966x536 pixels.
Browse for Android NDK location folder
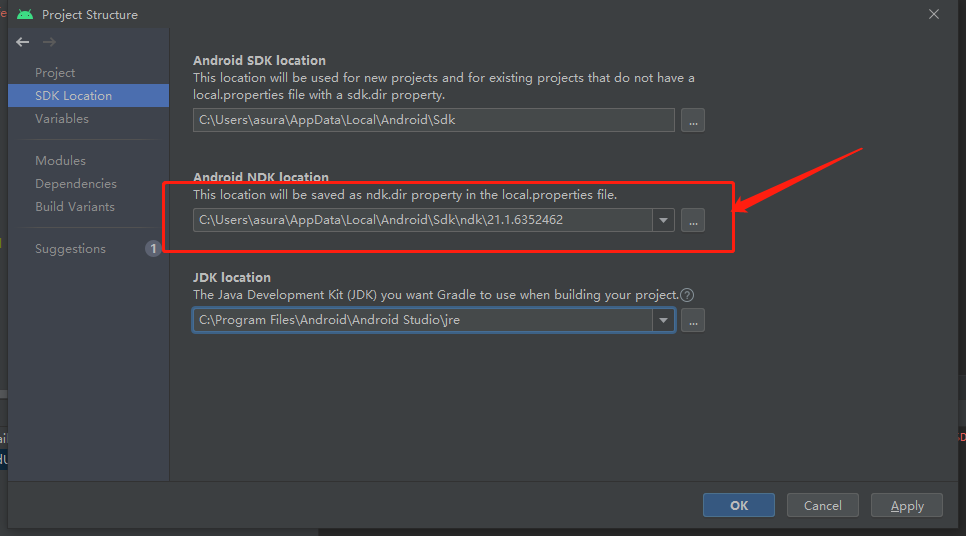[x=693, y=220]
